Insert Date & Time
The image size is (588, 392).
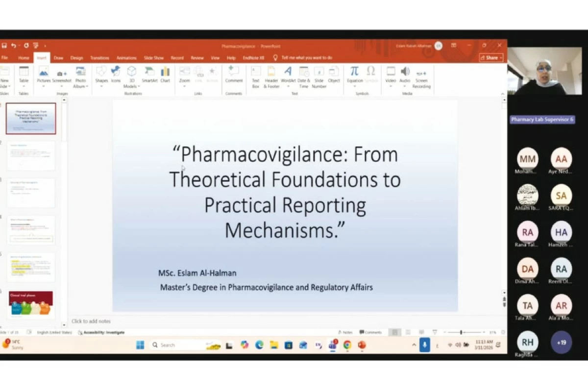304,77
